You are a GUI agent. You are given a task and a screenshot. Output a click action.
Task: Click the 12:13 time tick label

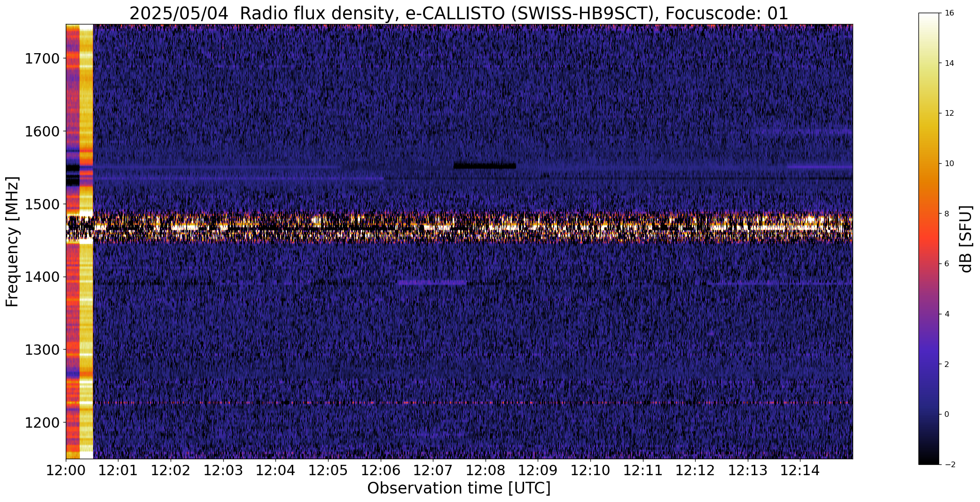click(x=748, y=470)
